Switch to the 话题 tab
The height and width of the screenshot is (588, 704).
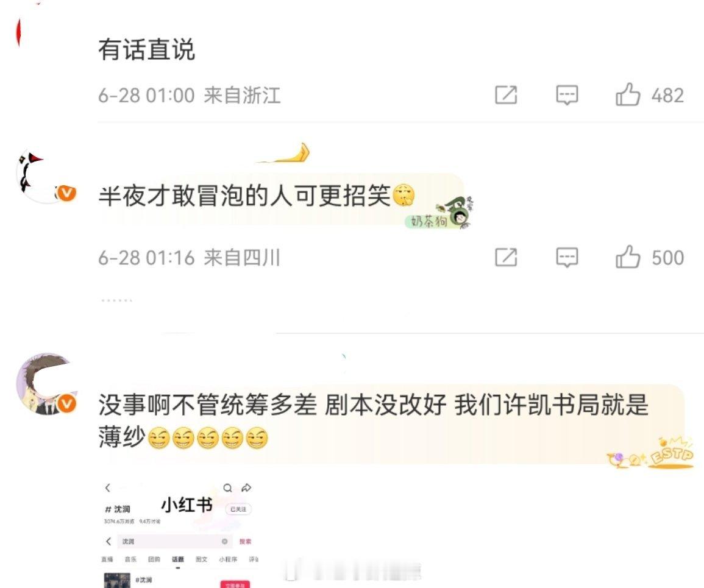click(178, 559)
